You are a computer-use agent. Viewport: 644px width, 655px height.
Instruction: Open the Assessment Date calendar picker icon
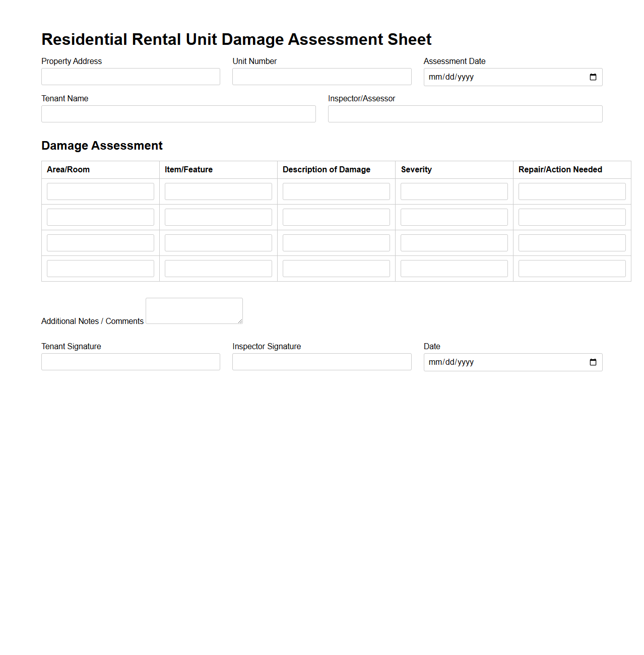592,77
